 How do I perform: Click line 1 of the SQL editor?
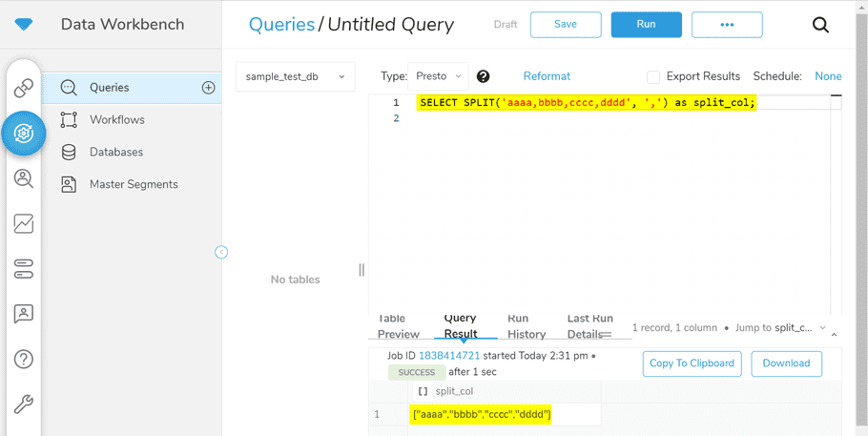point(587,103)
